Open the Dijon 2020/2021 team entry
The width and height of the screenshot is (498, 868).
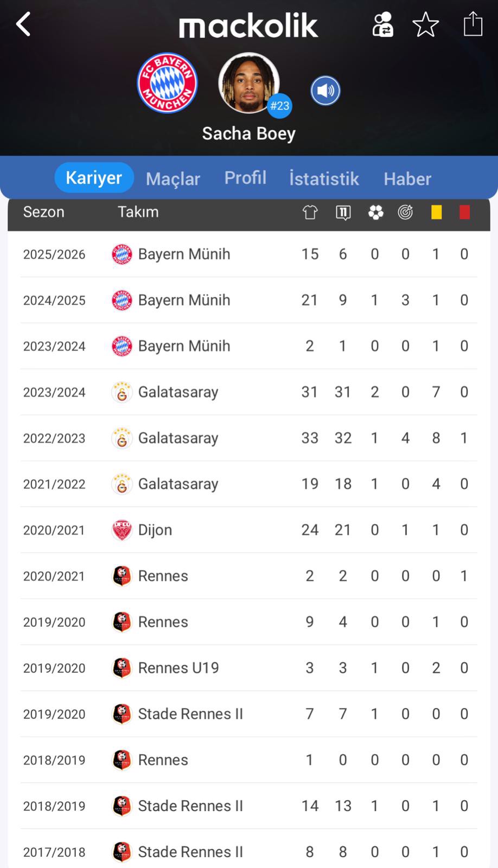pyautogui.click(x=155, y=530)
